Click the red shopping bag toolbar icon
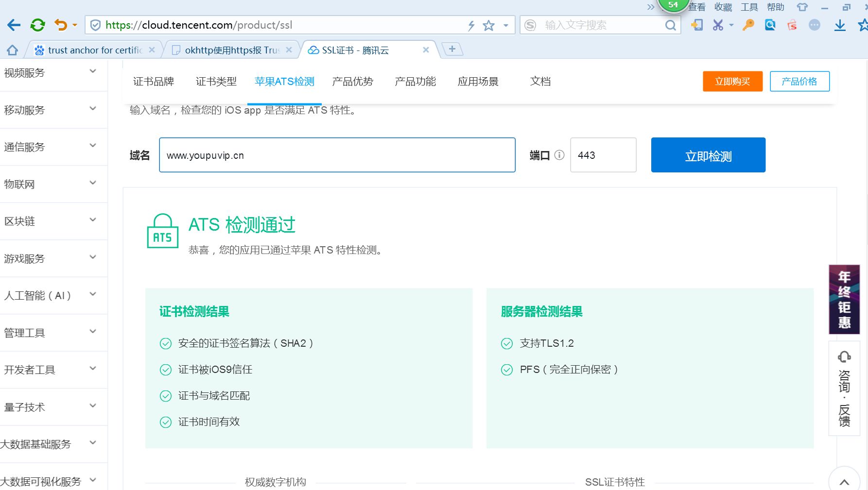The image size is (868, 490). point(792,25)
